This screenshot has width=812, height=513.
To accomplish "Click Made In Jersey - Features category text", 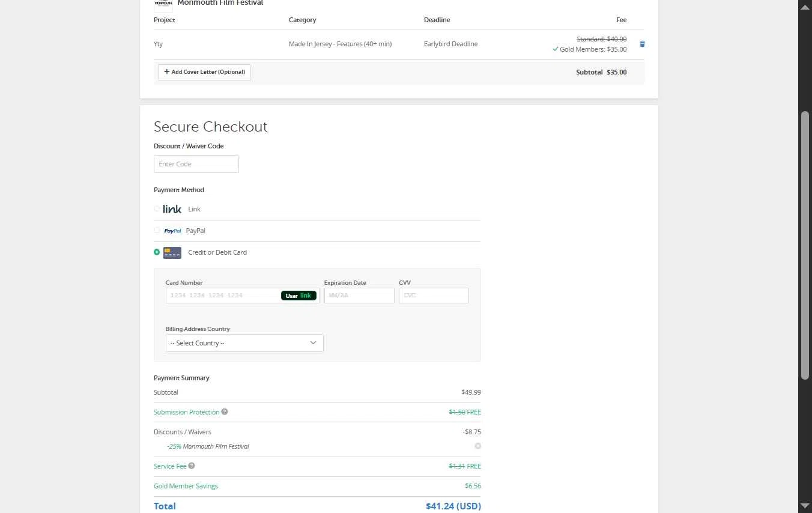I will tap(340, 44).
